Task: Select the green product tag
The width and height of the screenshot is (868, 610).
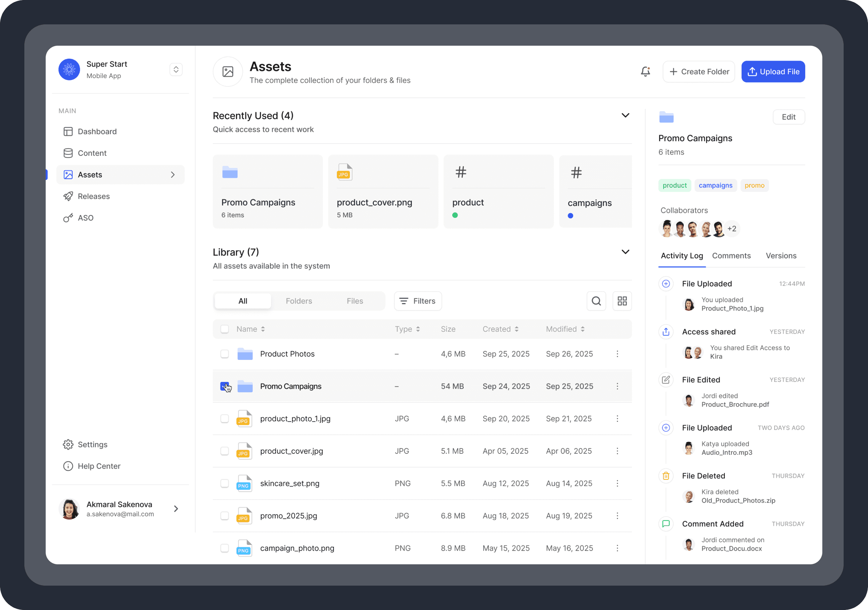Action: tap(674, 185)
